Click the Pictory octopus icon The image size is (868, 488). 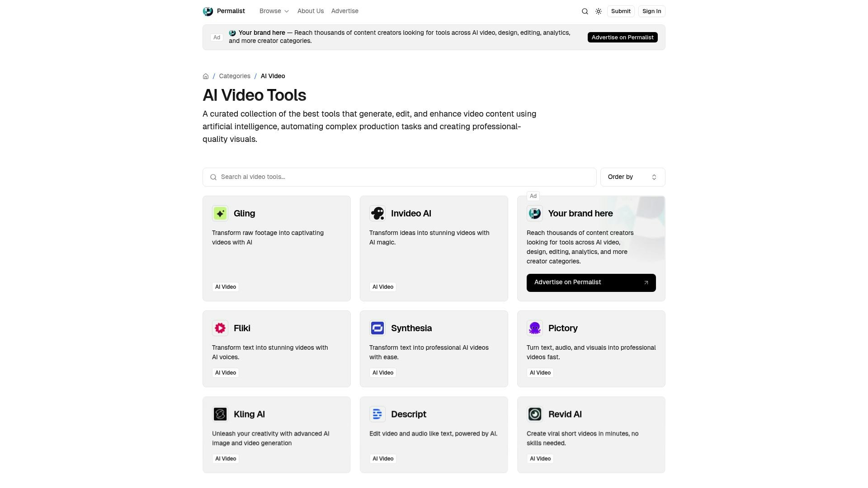coord(534,328)
